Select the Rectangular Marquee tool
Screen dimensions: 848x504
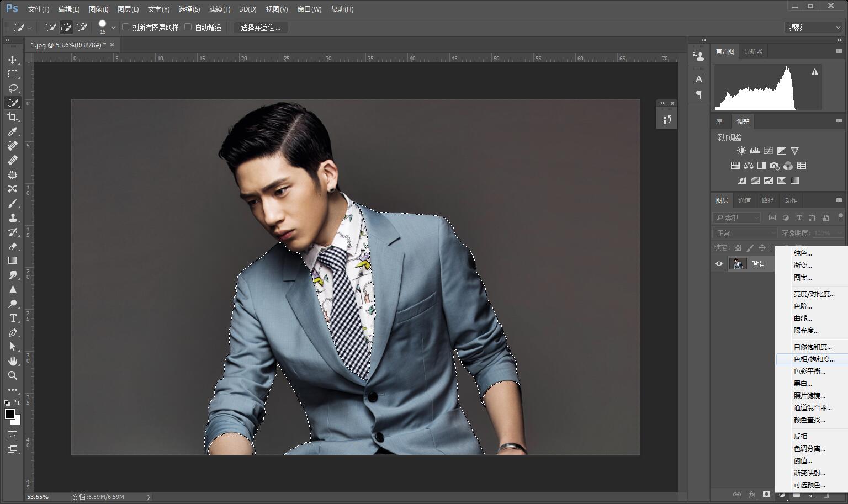[x=13, y=74]
